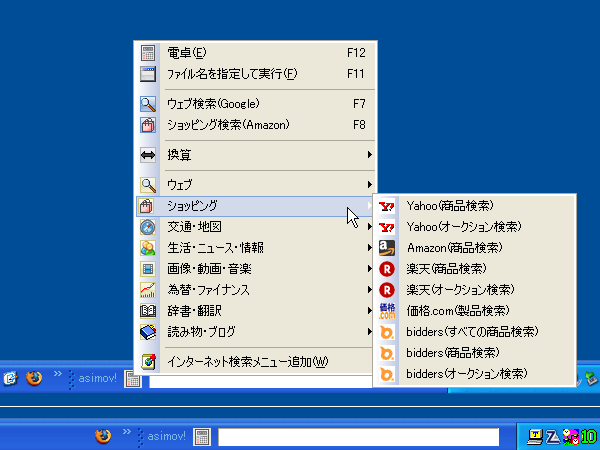Select bidders(商品検索) menu item
Screen dimensions: 600x450
pyautogui.click(x=474, y=353)
